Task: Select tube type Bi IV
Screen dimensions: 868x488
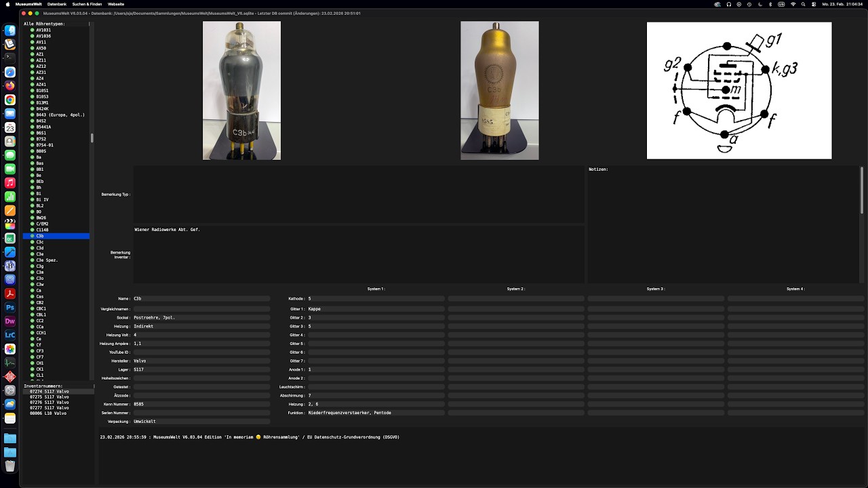Action: [56, 199]
